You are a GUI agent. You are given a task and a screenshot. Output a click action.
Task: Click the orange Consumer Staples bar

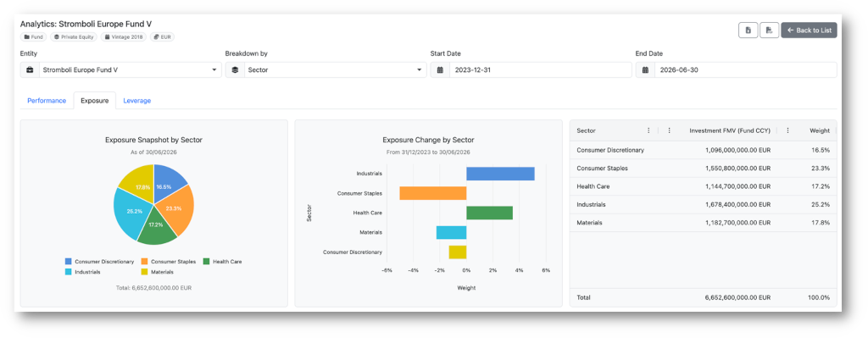[x=433, y=193]
